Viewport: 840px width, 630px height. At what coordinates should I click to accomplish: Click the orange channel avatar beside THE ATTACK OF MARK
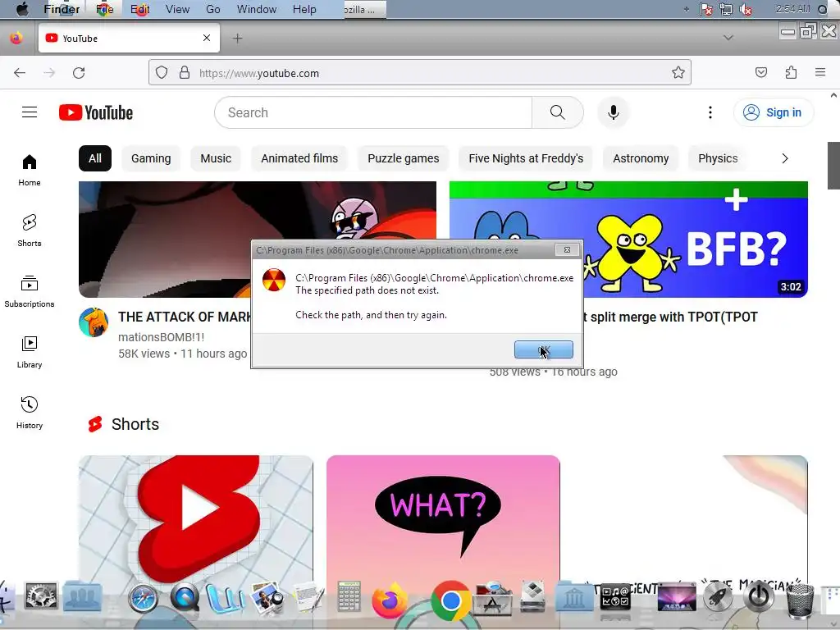click(x=94, y=322)
